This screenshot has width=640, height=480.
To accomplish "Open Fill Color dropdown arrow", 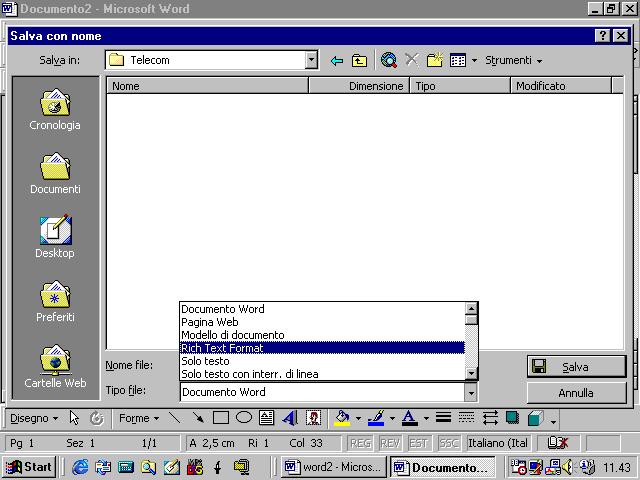I will click(x=358, y=418).
